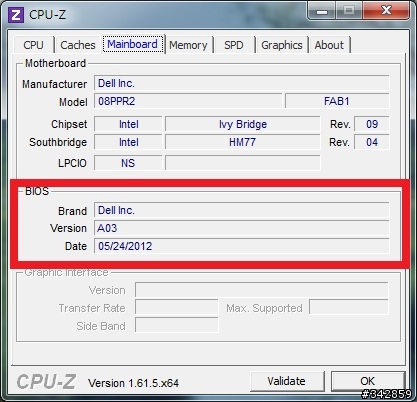
Task: Select the Ivy Bridge chipset field
Action: [243, 124]
